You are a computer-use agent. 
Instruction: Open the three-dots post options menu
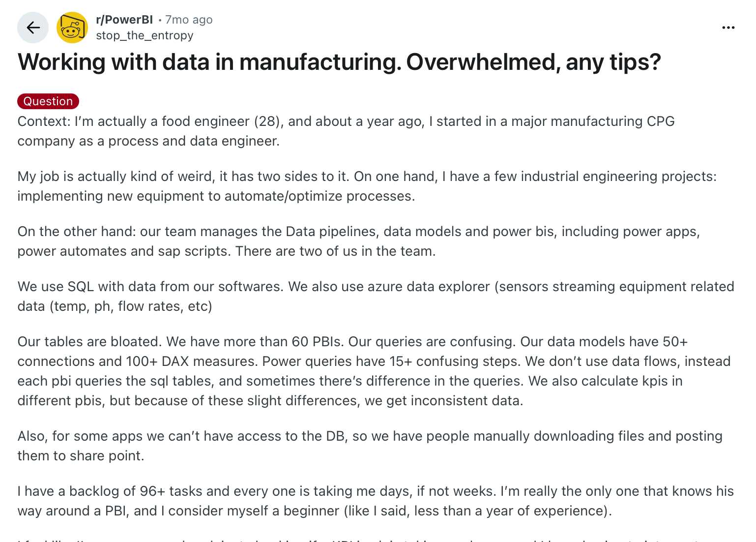point(728,28)
